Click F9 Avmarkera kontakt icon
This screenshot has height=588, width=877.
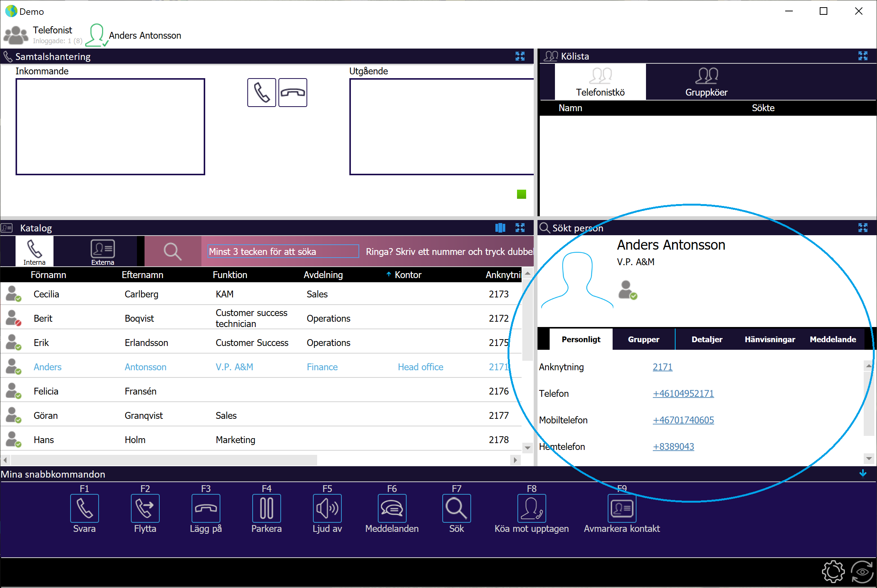tap(622, 508)
